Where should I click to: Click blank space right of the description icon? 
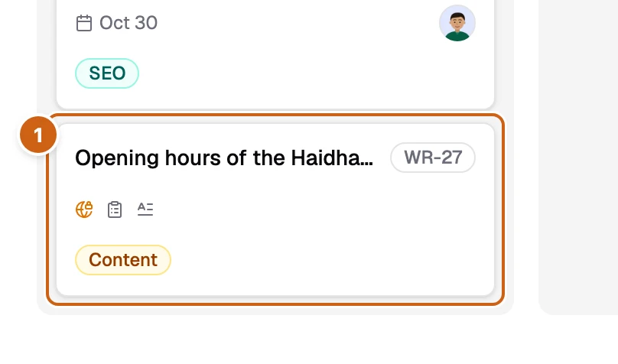pos(315,210)
